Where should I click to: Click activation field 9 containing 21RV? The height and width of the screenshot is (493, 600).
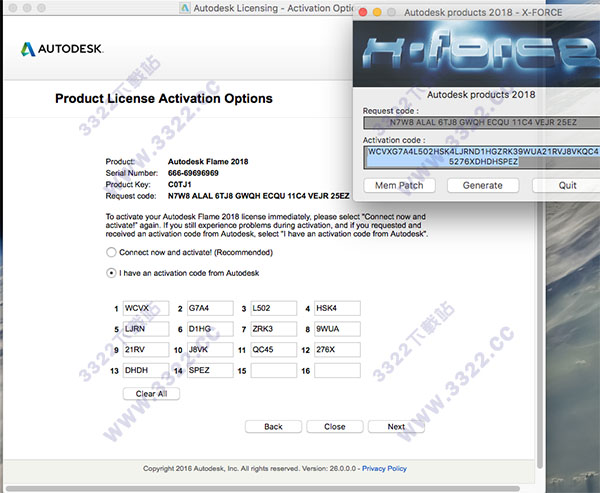[146, 349]
